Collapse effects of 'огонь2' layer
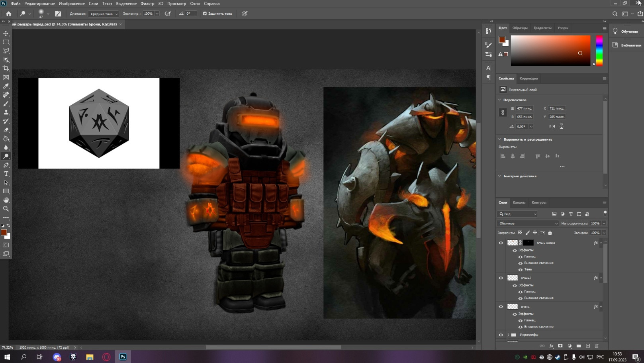Viewport: 644px width, 363px height. coord(601,278)
